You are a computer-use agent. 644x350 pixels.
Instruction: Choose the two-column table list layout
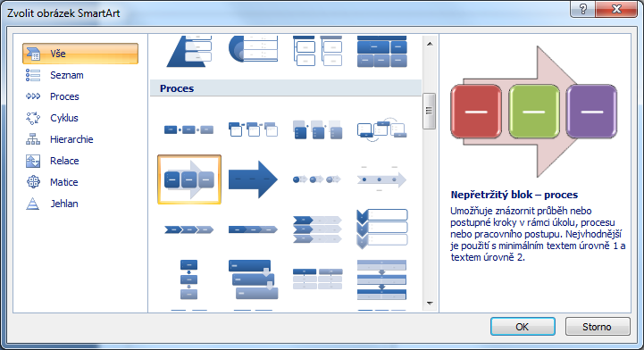pos(317,279)
